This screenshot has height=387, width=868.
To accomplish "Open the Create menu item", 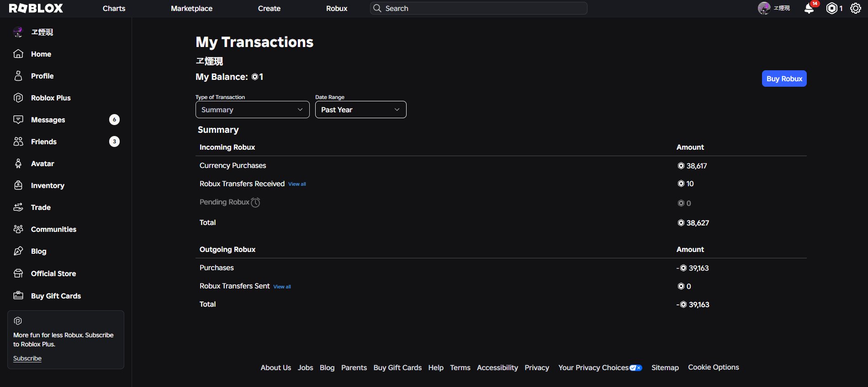I will (269, 8).
